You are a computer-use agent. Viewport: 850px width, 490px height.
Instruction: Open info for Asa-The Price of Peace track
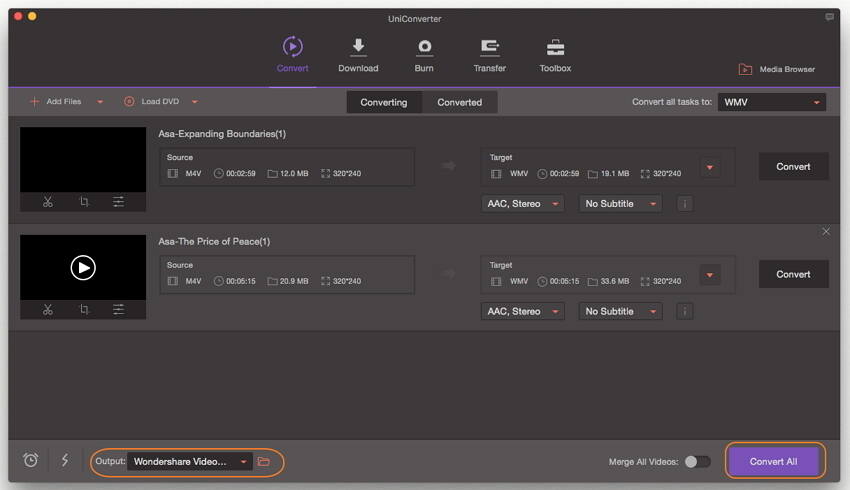[685, 311]
